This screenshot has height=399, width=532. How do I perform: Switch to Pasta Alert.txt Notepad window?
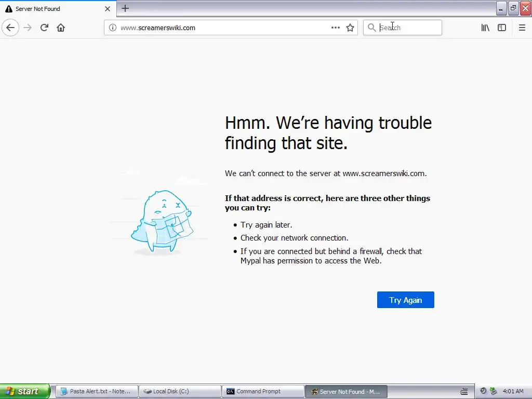(97, 391)
